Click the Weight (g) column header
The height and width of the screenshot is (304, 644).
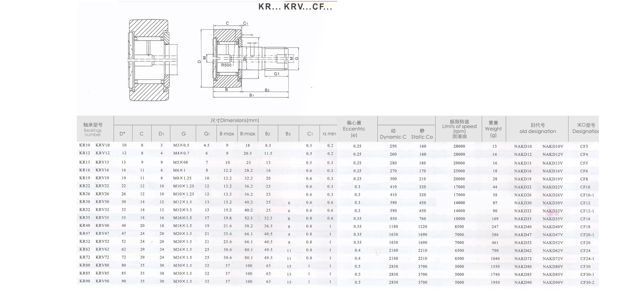[x=493, y=129]
